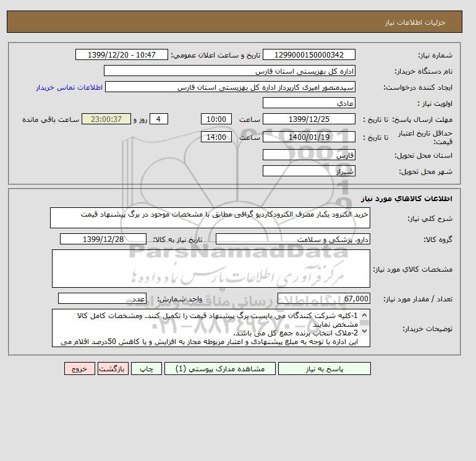Click general need description text box
This screenshot has height=461, width=476.
click(x=210, y=218)
